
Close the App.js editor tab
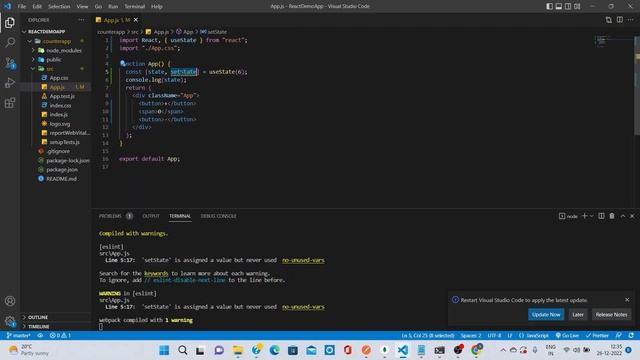click(x=136, y=20)
